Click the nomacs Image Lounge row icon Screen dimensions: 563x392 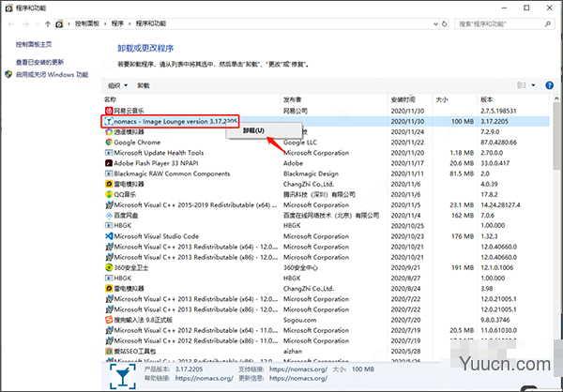point(109,121)
